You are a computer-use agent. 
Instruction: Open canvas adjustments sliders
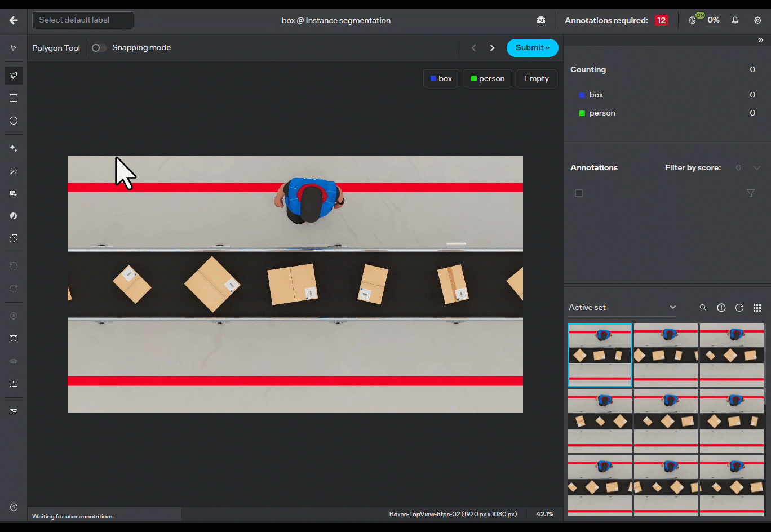(14, 384)
